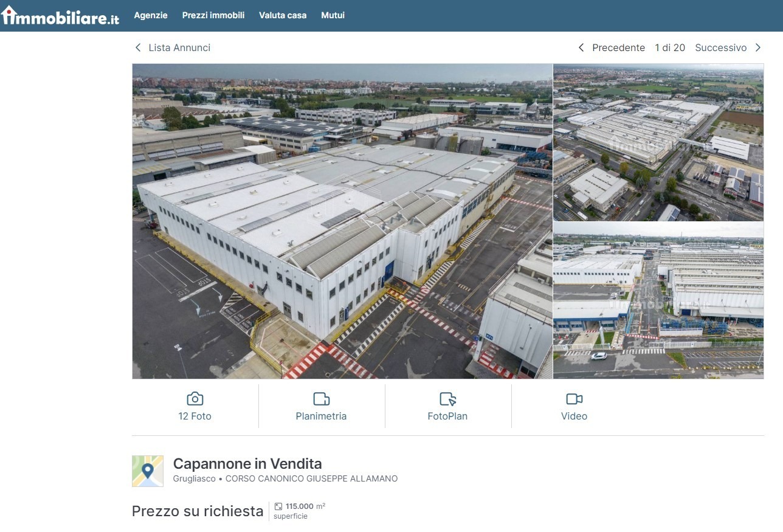Open the FotoPlan icon
783x532 pixels.
(x=447, y=399)
